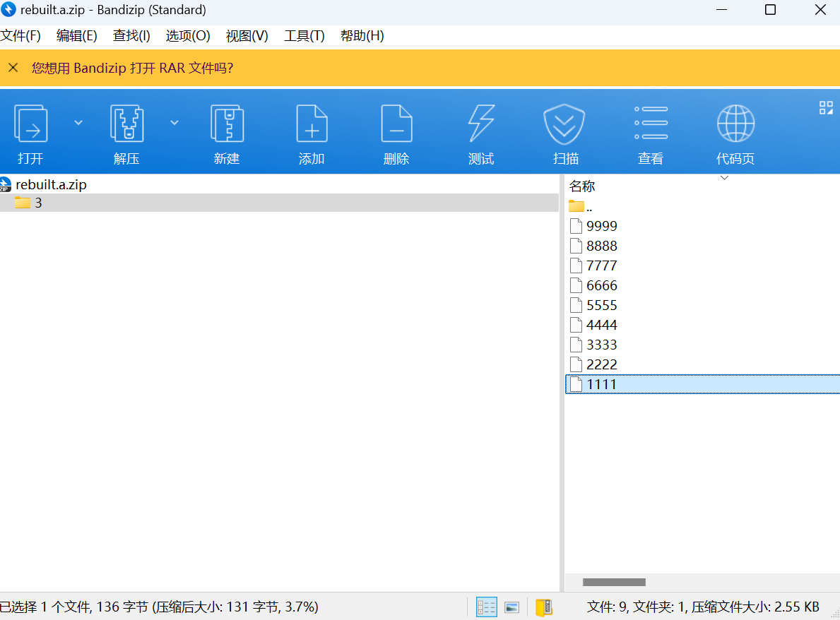Open the 帮助(H) menu
This screenshot has height=620, width=840.
(362, 36)
